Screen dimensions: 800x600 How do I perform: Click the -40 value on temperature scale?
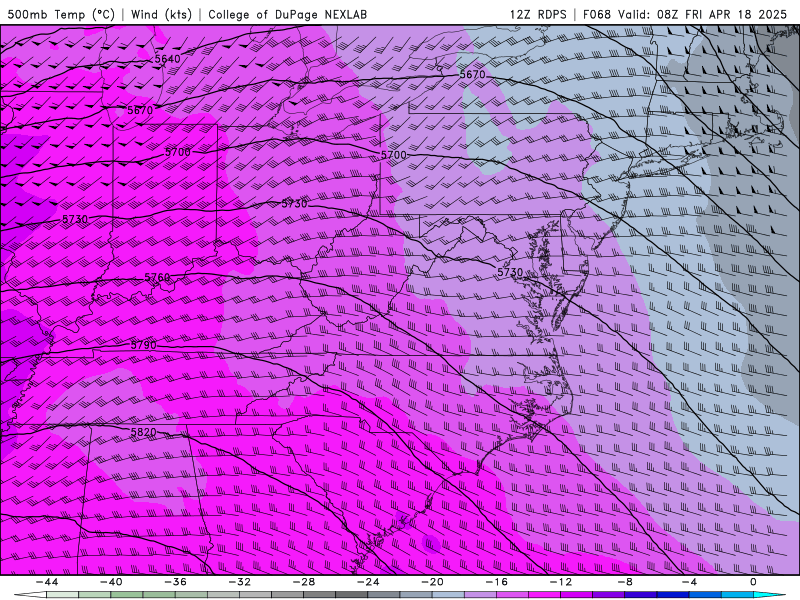(111, 582)
